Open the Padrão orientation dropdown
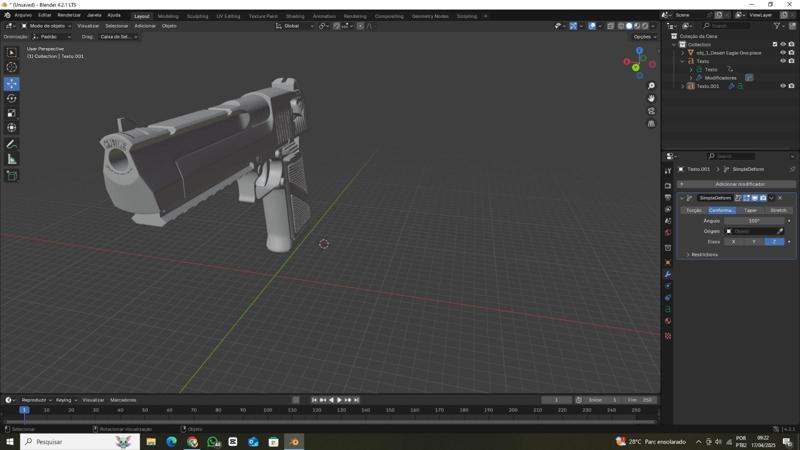Viewport: 800px width, 450px height. 51,37
